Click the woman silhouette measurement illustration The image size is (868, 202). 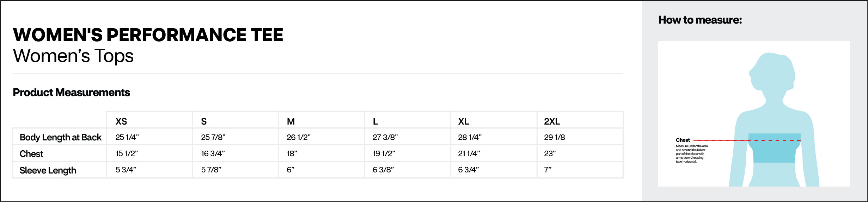(x=774, y=106)
